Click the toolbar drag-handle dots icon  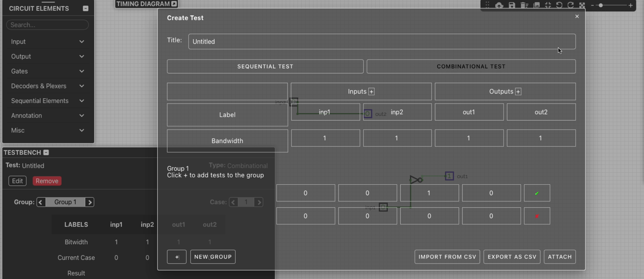point(487,5)
